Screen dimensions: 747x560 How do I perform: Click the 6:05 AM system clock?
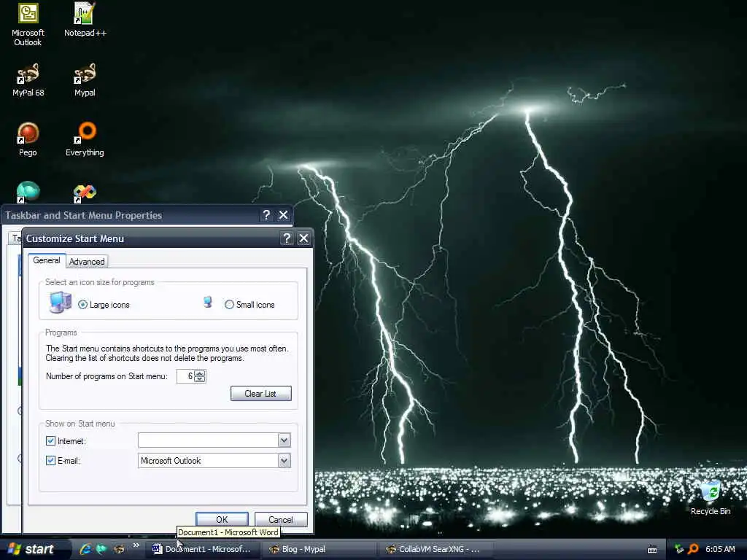(720, 549)
